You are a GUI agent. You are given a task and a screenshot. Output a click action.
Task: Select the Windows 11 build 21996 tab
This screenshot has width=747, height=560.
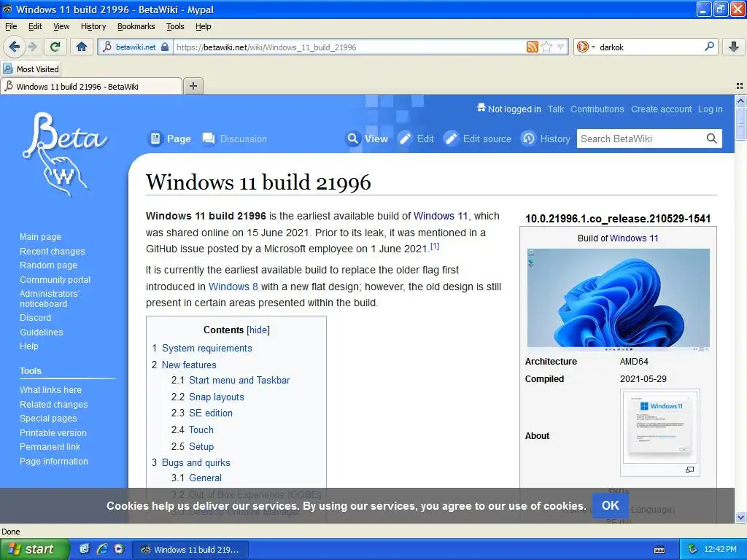tap(90, 86)
